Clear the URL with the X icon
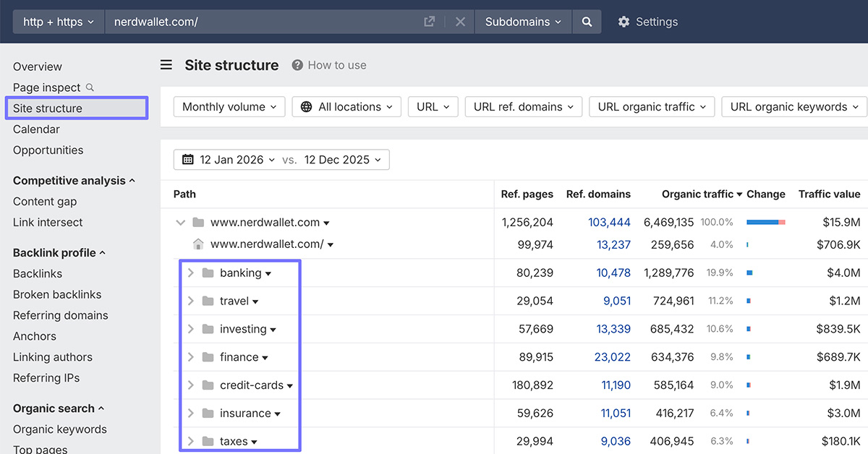The width and height of the screenshot is (868, 454). tap(460, 22)
